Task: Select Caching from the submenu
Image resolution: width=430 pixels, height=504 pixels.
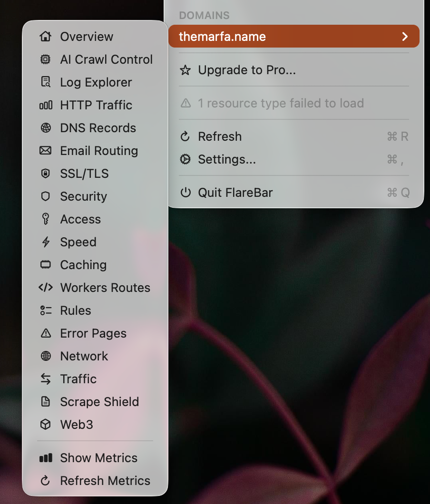Action: click(83, 265)
